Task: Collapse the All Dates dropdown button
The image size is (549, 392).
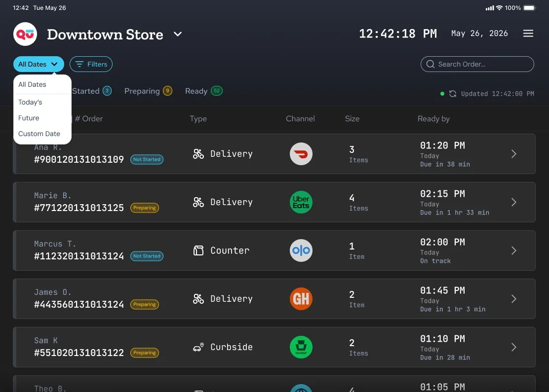Action: [x=39, y=64]
